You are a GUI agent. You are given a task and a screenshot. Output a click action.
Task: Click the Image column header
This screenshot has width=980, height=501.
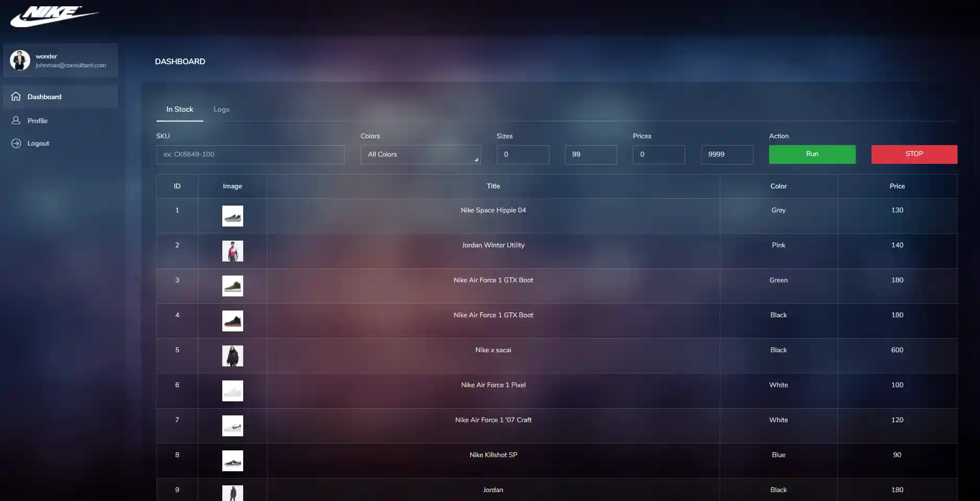click(233, 186)
